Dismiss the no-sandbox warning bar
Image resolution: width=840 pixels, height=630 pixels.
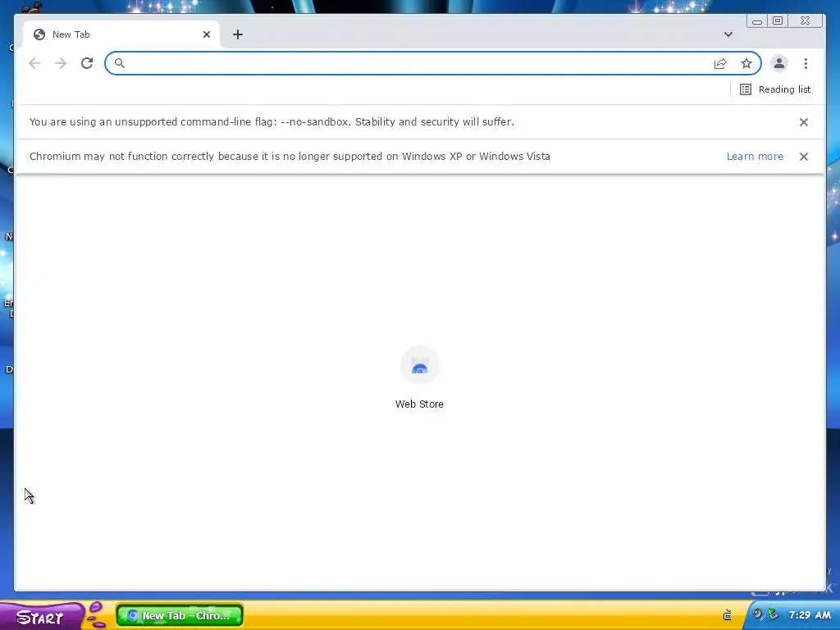point(804,122)
